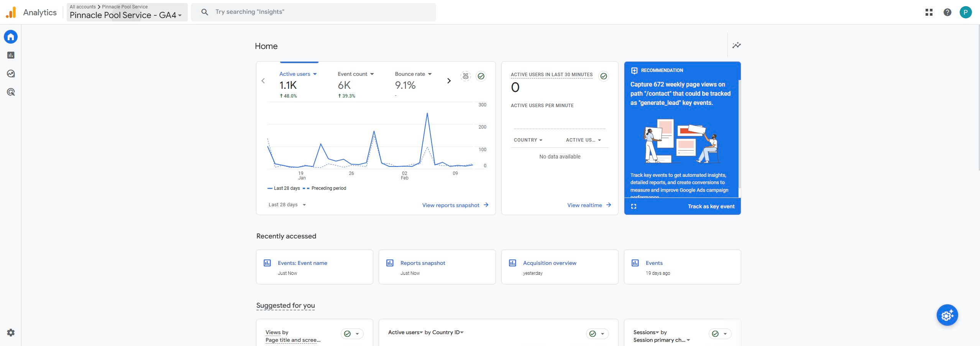Click Track as key event button
This screenshot has height=346, width=980.
[x=711, y=206]
